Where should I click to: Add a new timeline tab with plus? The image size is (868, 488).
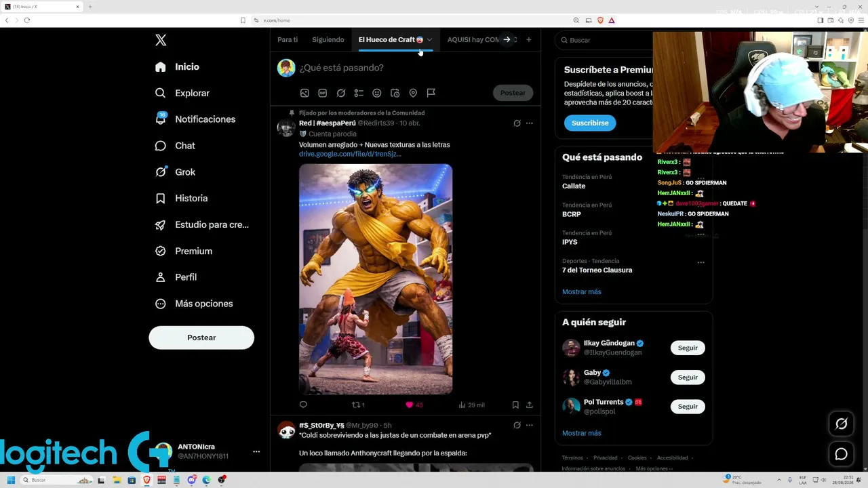coord(529,40)
